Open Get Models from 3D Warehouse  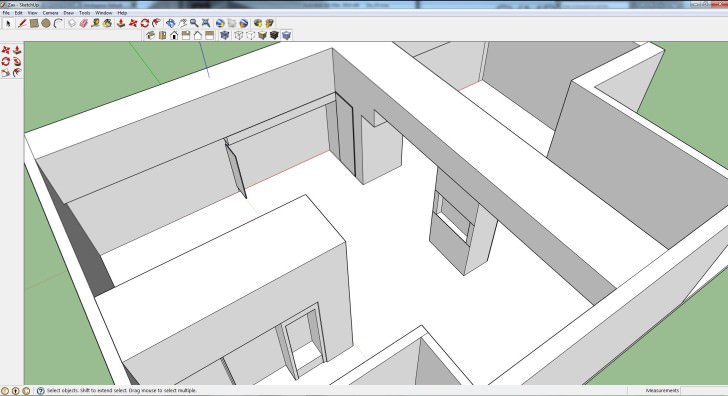[258, 23]
